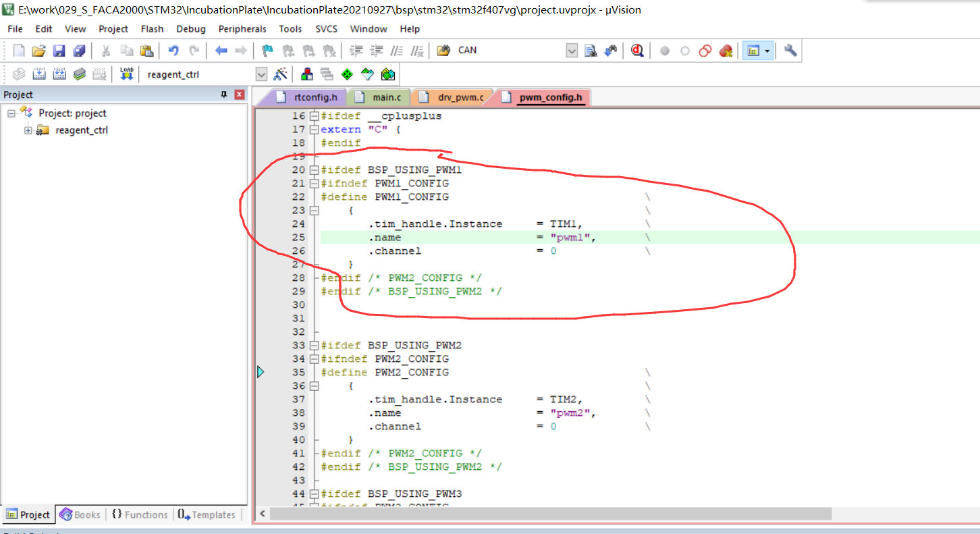
Task: Expand the reagent_ctrl tree node
Action: click(x=28, y=130)
